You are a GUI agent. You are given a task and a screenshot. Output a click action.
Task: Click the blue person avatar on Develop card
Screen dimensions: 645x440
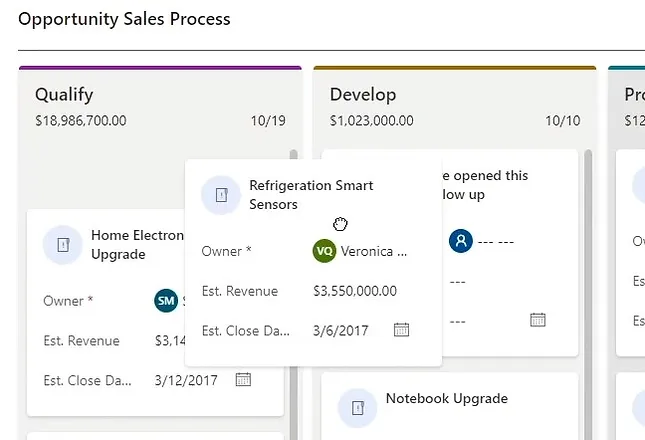461,241
